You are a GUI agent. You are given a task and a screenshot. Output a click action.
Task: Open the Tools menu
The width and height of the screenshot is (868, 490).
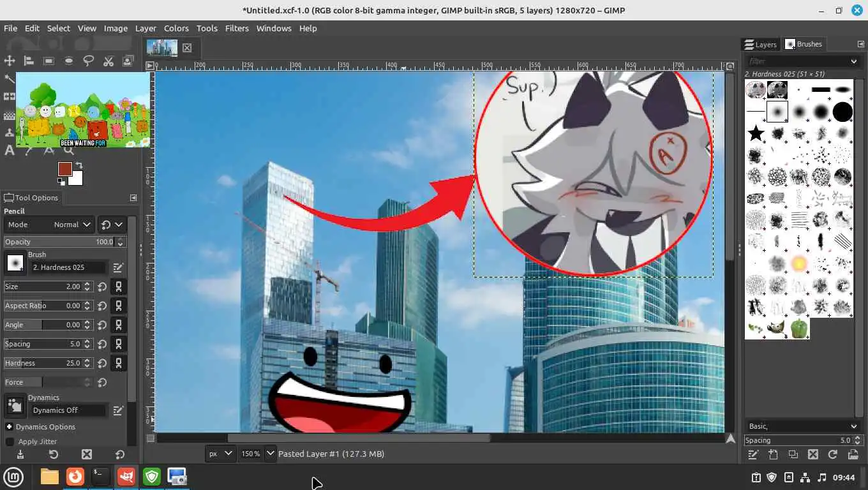coord(207,28)
